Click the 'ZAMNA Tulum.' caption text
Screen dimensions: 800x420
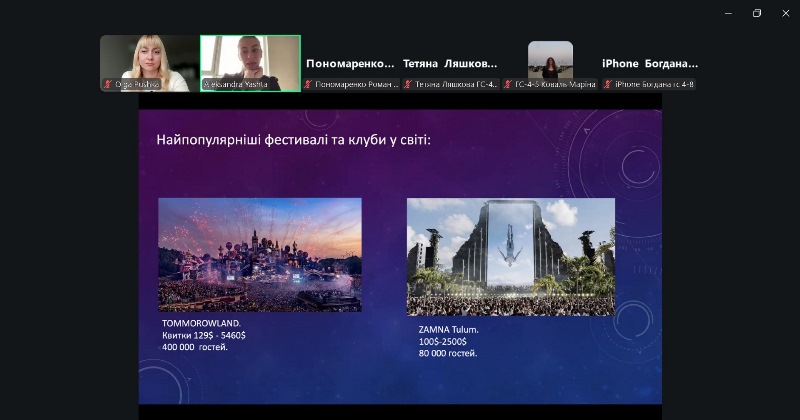coord(448,330)
